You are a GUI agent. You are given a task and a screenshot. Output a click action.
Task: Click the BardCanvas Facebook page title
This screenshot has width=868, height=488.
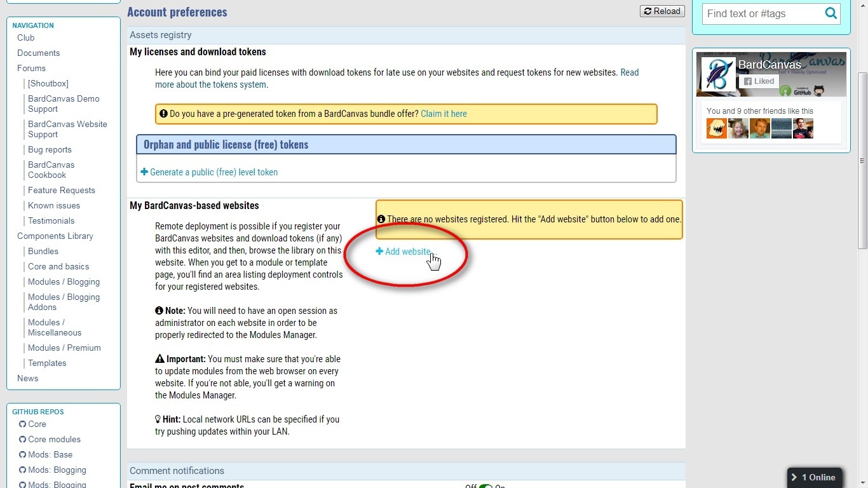770,65
